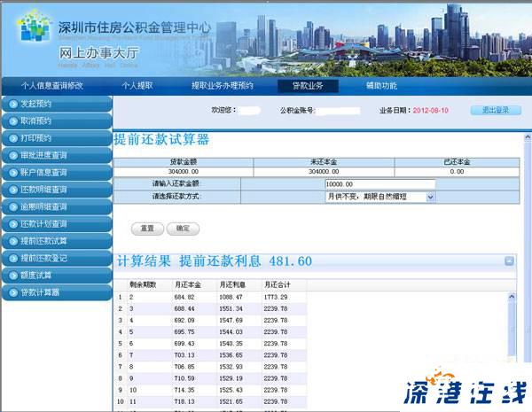This screenshot has height=412, width=532.
Task: Click the repayment amount input field
Action: tap(379, 183)
